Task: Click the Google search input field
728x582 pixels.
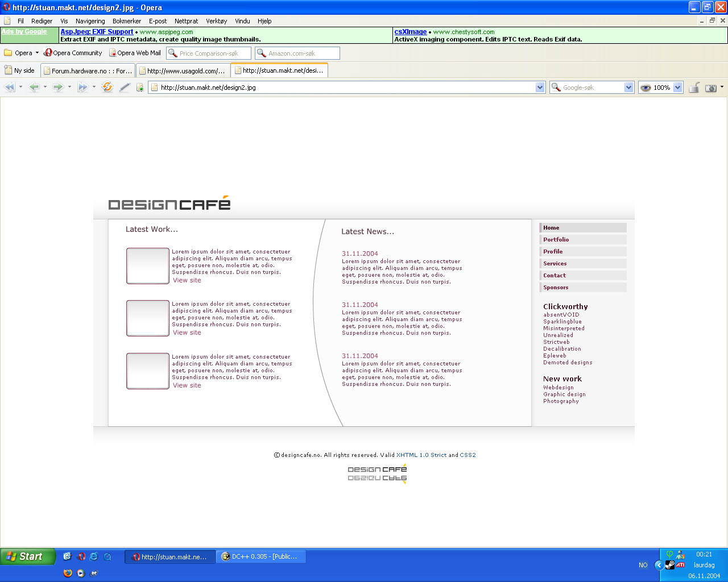Action: click(592, 88)
